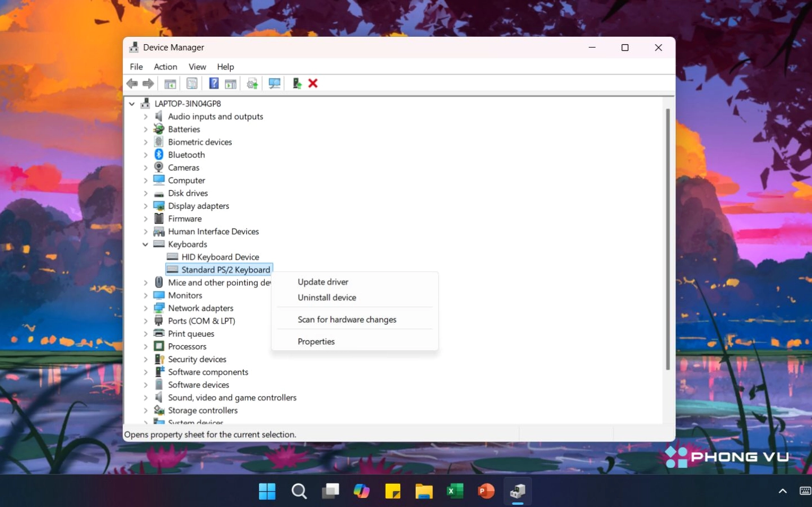Screen dimensions: 812x507
Task: Show hidden system tray icons
Action: 783,491
